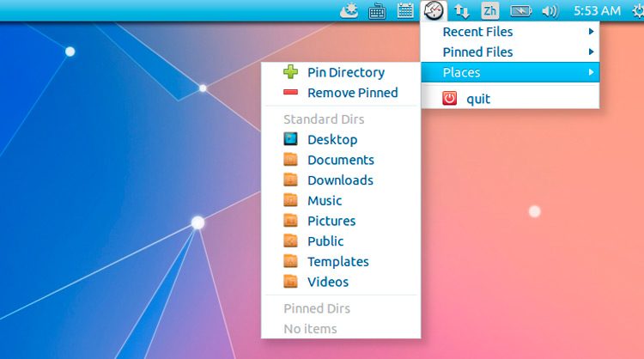The height and width of the screenshot is (359, 644).
Task: Expand the Pinned Files submenu arrow
Action: pos(591,52)
